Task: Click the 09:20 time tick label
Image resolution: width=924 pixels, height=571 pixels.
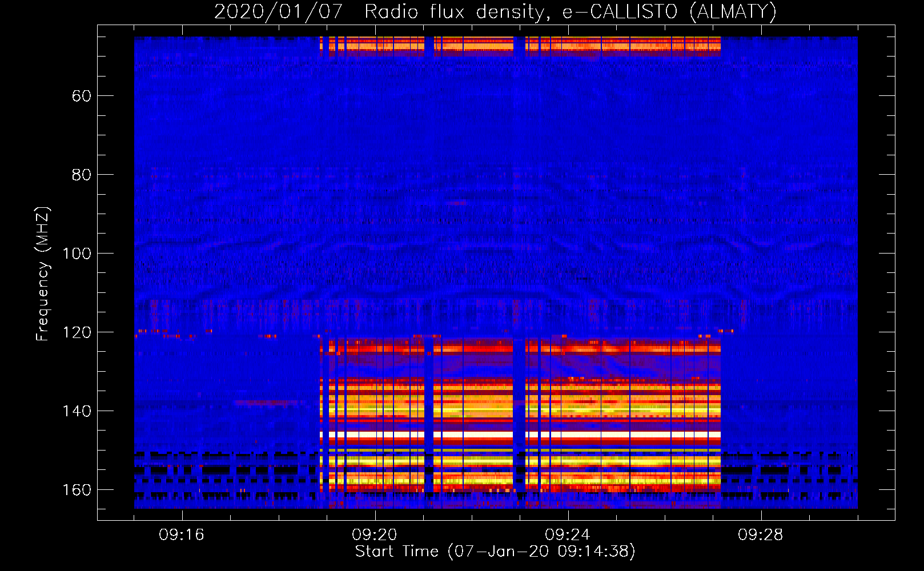Action: tap(375, 535)
